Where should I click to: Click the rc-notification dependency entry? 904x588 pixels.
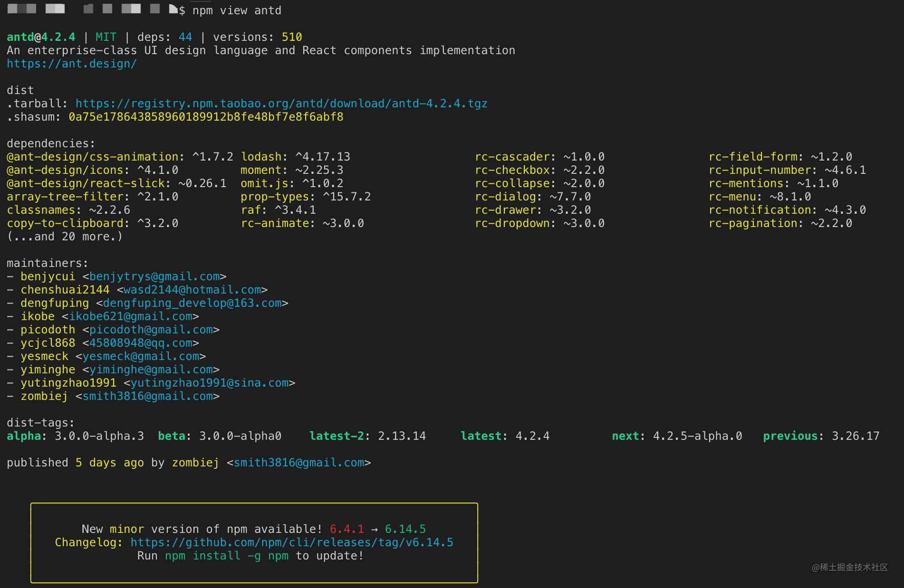(x=787, y=210)
